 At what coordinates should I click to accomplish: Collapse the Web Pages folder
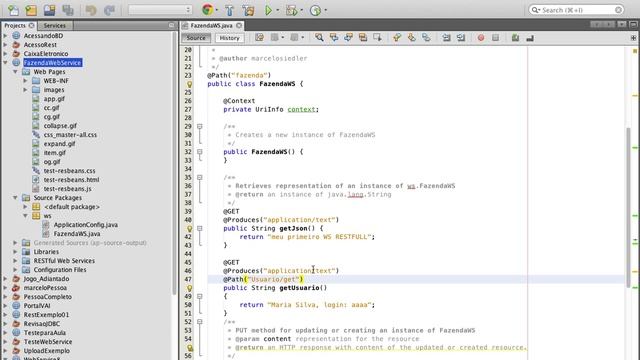tap(16, 71)
